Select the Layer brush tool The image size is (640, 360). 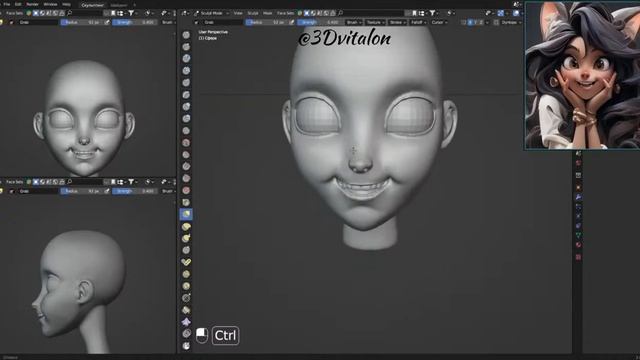186,95
